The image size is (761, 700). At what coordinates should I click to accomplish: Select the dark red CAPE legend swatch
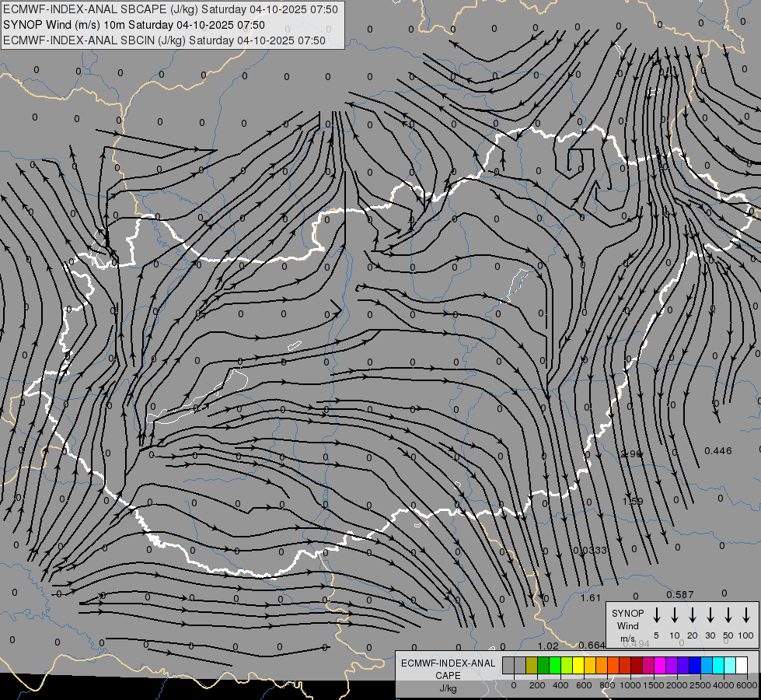(x=637, y=666)
